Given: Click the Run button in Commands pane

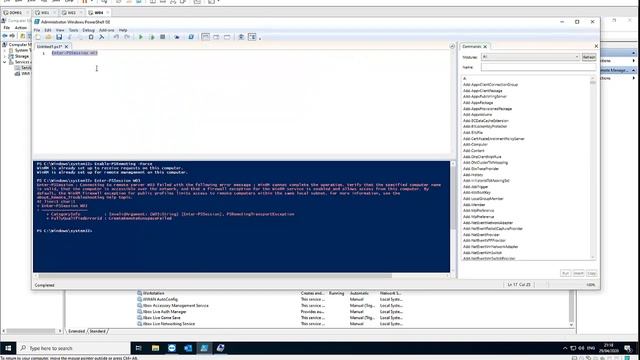Looking at the screenshot, I should pyautogui.click(x=565, y=273).
